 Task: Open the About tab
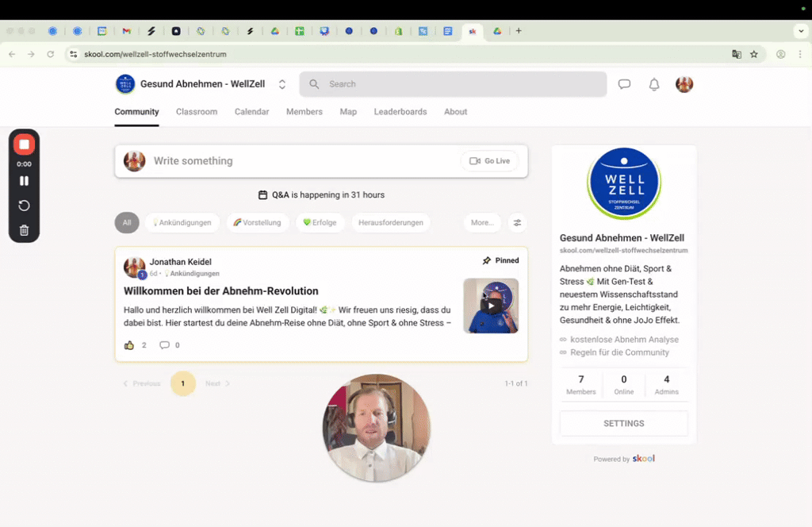click(x=456, y=111)
